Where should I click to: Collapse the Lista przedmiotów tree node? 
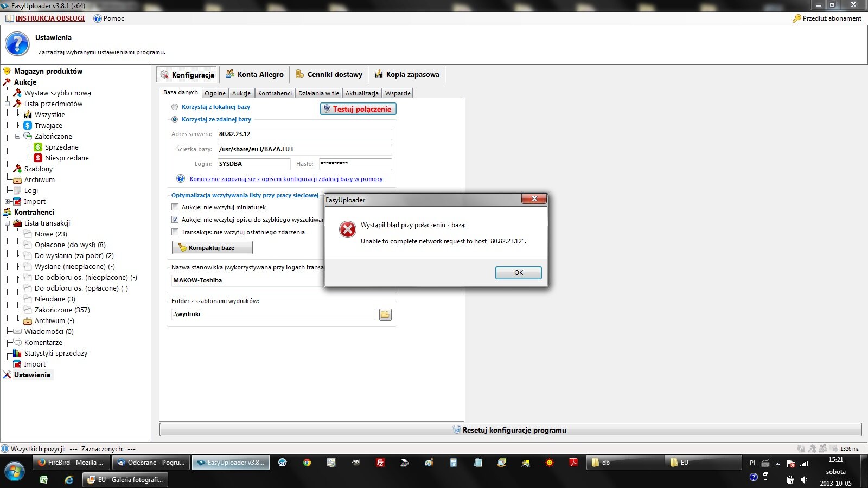[x=8, y=104]
